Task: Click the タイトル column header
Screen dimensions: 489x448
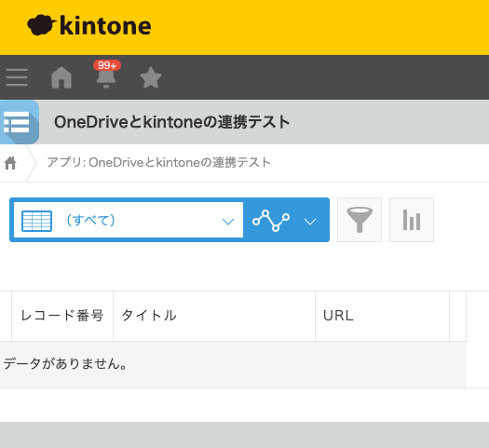Action: click(x=214, y=316)
